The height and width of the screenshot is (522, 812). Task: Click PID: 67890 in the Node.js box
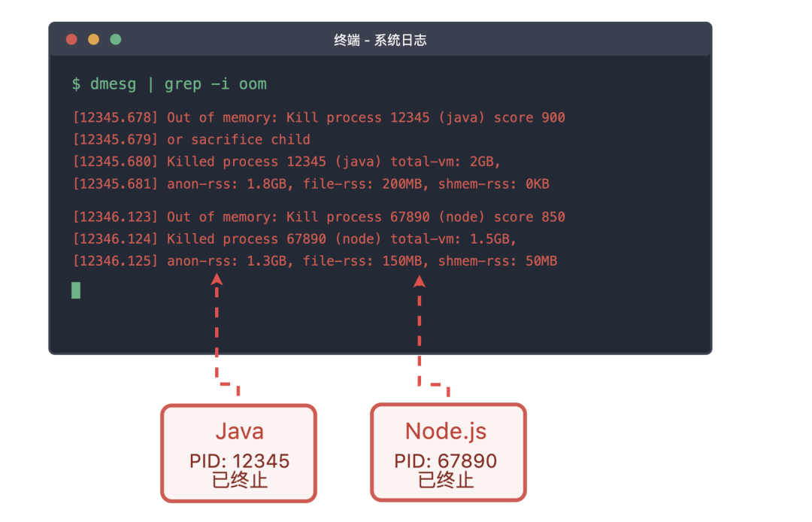(x=446, y=460)
